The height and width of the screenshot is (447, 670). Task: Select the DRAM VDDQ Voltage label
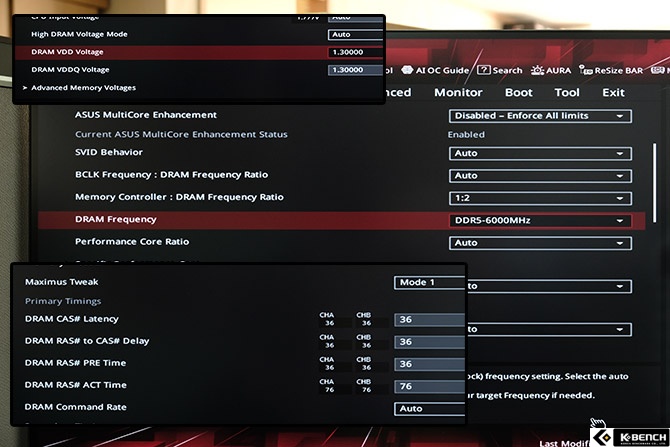point(70,69)
